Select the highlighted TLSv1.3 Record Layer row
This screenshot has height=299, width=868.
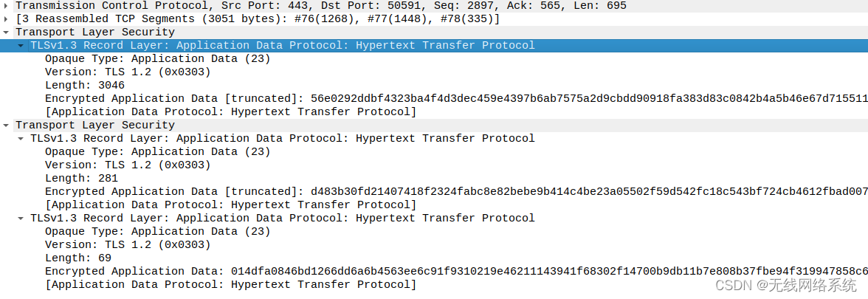[x=434, y=46]
